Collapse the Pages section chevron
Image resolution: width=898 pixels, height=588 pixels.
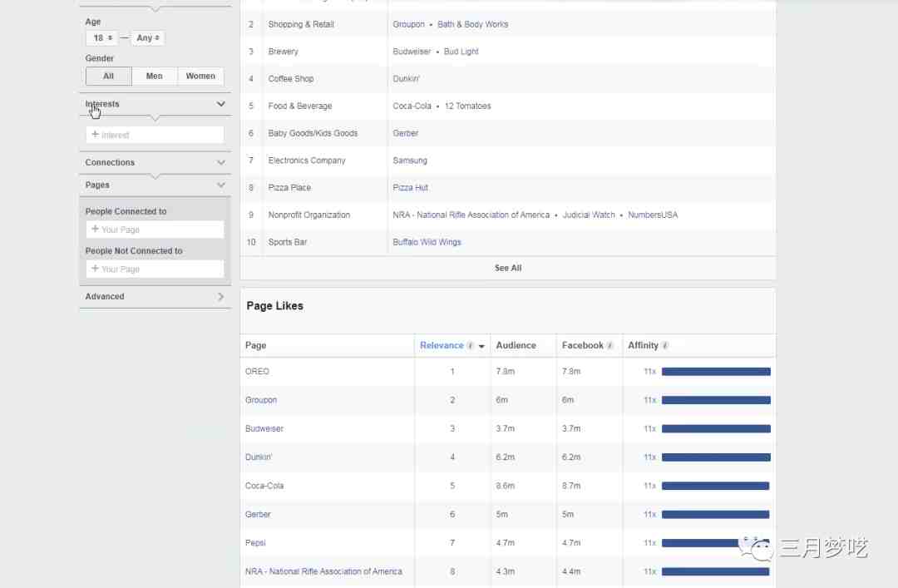[x=221, y=185]
